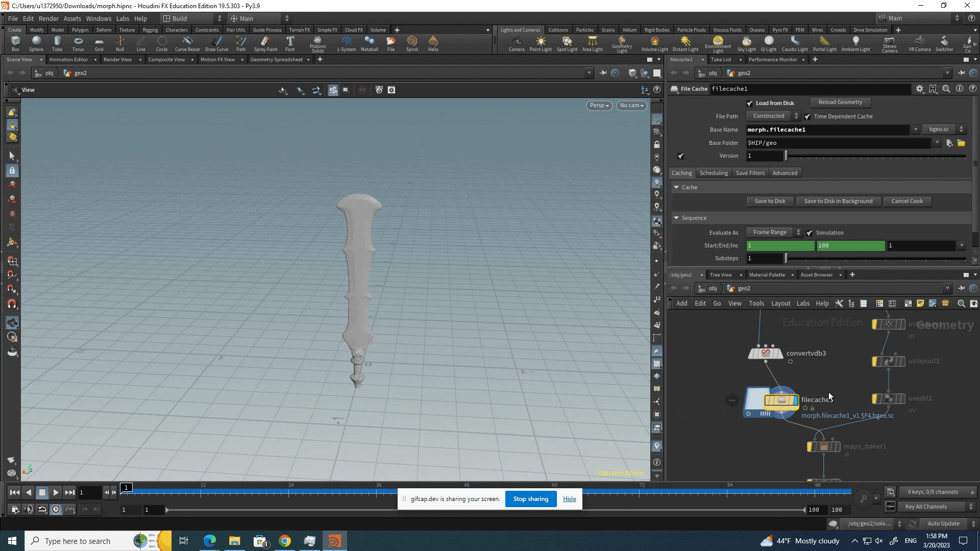Pick the Tube shelf tool
980x551 pixels.
[57, 43]
